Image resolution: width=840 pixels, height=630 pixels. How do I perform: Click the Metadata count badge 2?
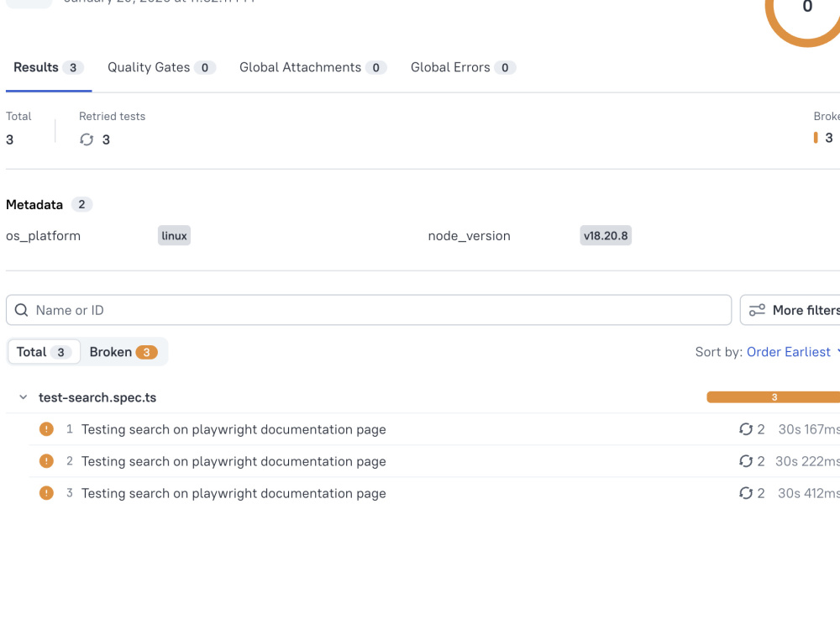coord(81,205)
